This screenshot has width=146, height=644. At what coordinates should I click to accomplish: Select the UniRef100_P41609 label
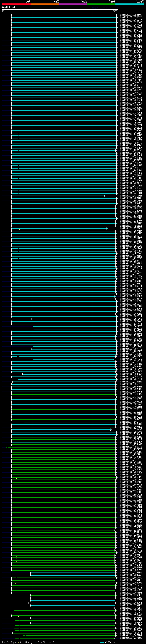[x=131, y=276]
